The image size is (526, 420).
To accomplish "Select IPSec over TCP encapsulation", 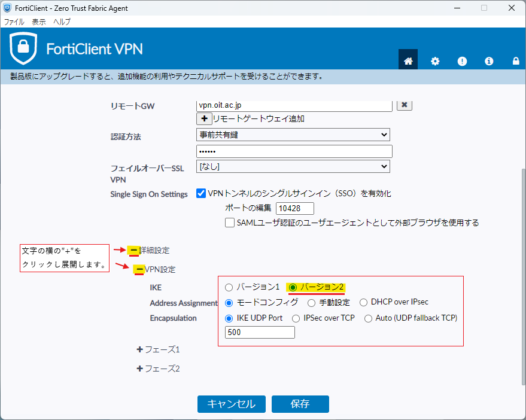I will click(x=296, y=318).
